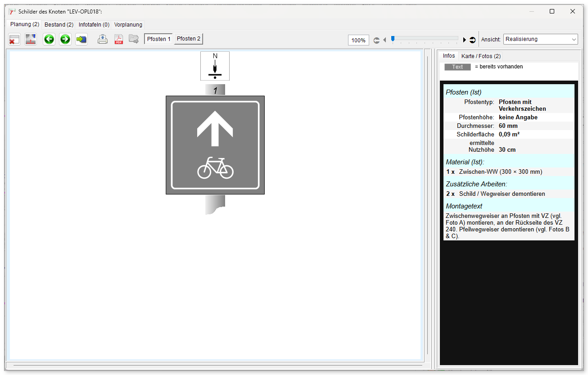This screenshot has height=375, width=588.
Task: Click 'Pfosten mit Verkehrszeichen' value
Action: (522, 105)
